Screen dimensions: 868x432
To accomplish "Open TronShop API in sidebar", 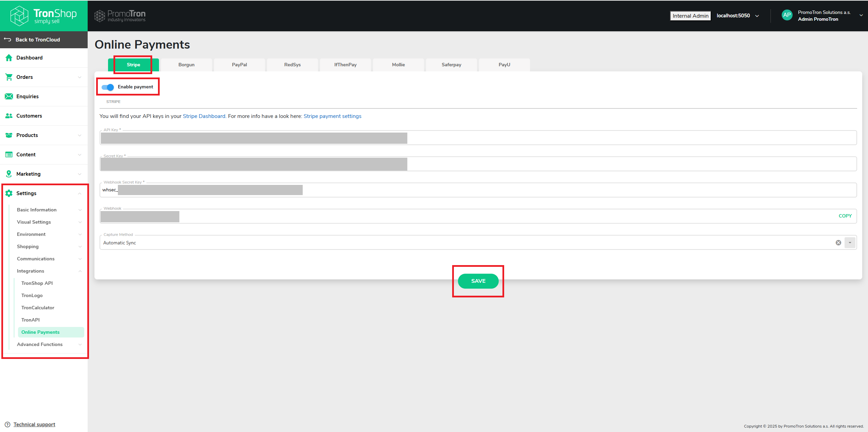I will 37,283.
